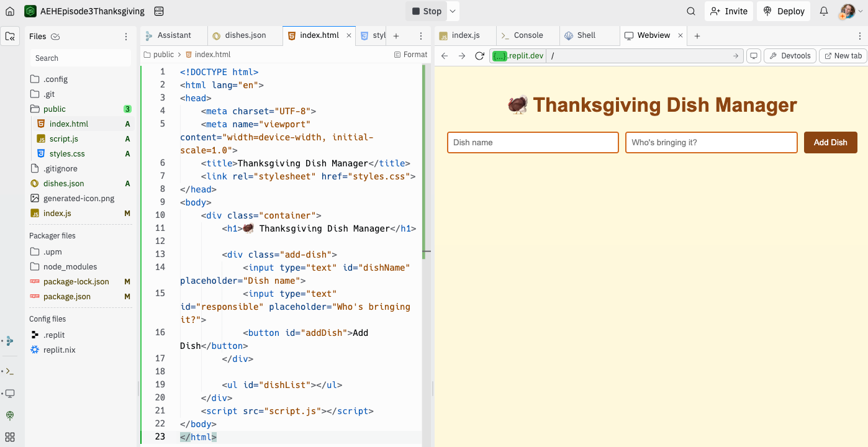
Task: Click the Who's bringing it? field
Action: 711,142
